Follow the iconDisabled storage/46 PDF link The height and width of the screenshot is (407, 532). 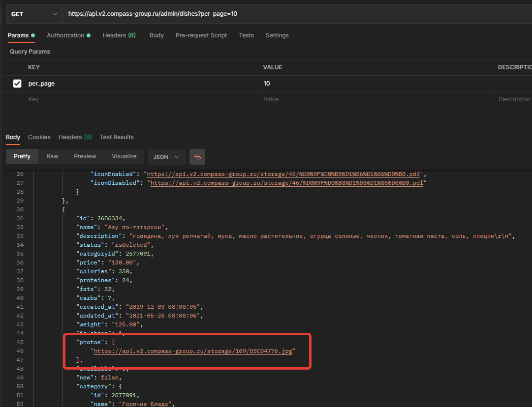[x=286, y=183]
